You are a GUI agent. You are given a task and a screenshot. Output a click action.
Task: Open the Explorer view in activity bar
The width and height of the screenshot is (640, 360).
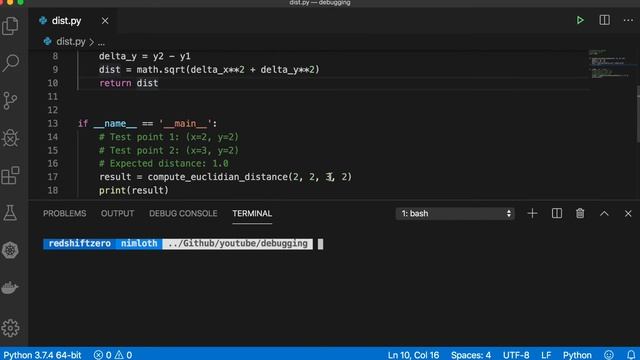(x=10, y=26)
